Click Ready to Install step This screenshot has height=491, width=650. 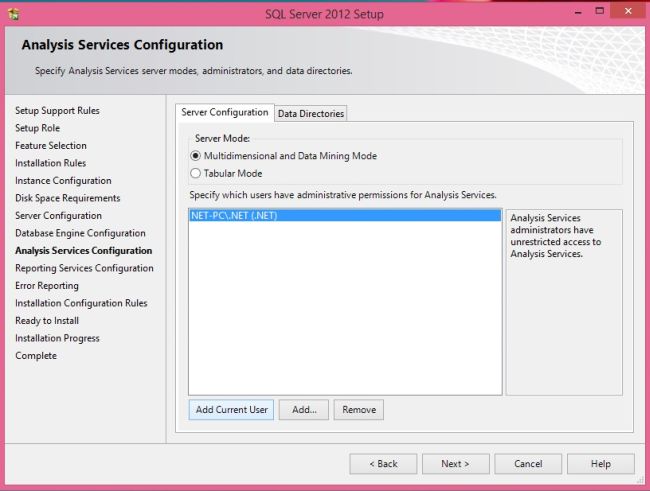tap(47, 321)
